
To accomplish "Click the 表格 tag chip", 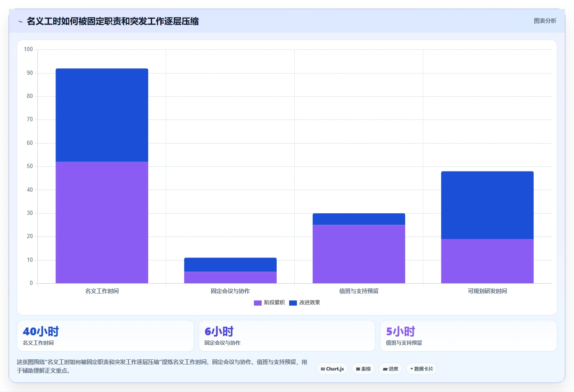I will pyautogui.click(x=363, y=369).
